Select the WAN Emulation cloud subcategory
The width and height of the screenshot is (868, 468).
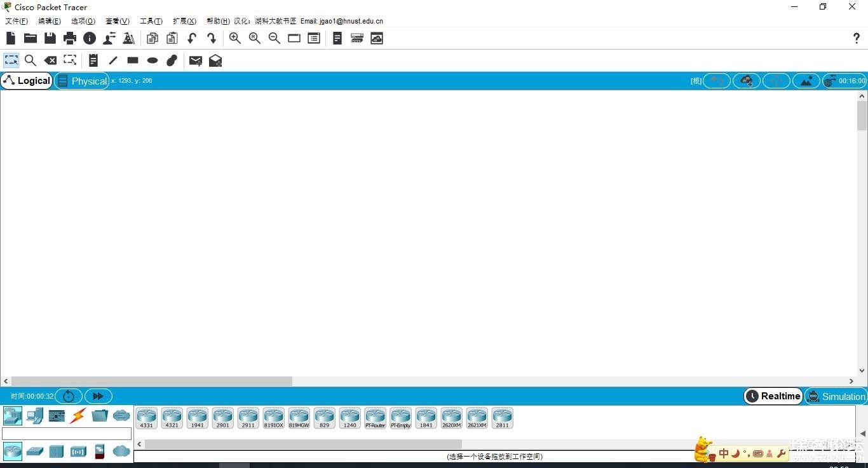pos(121,451)
